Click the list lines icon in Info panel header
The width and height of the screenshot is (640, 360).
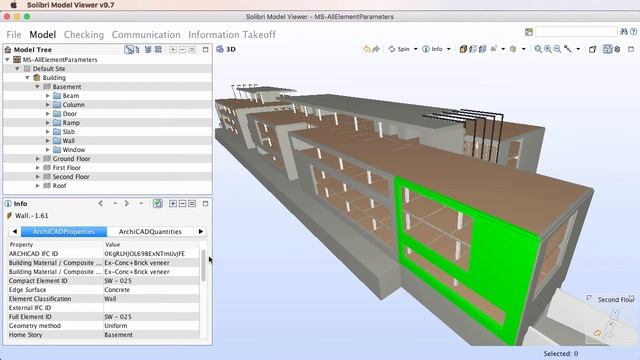pos(192,203)
